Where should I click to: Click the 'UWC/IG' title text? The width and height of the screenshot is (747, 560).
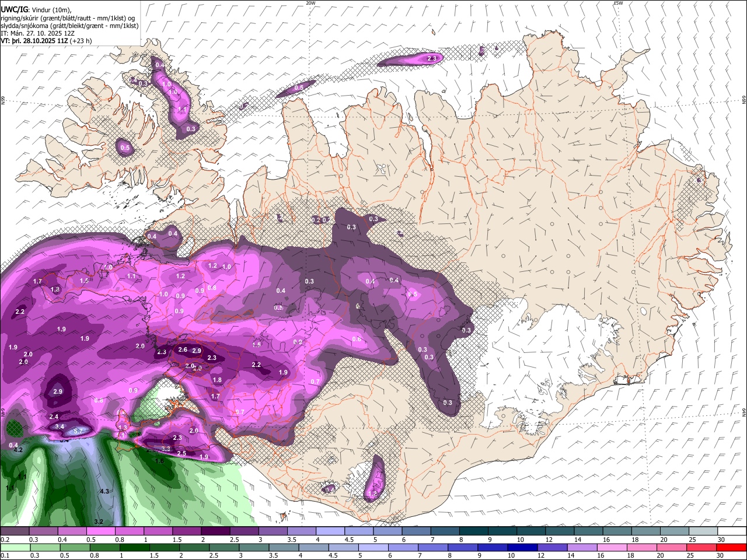(x=15, y=9)
